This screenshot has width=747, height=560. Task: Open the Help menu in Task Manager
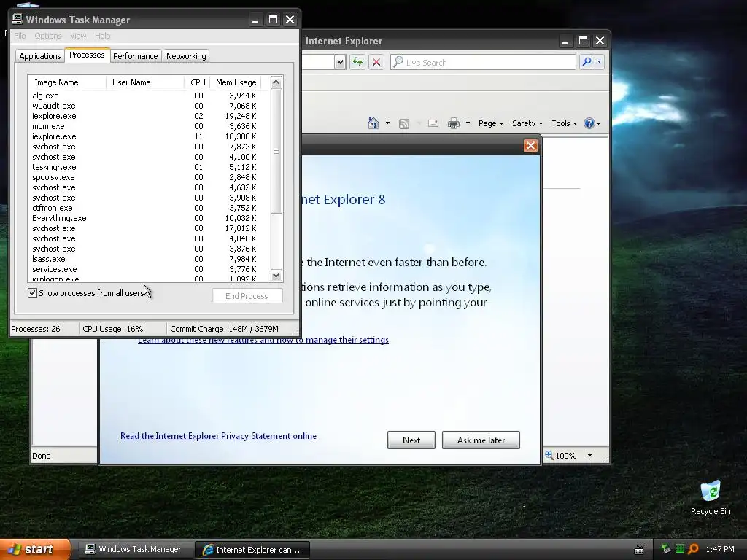(x=102, y=36)
